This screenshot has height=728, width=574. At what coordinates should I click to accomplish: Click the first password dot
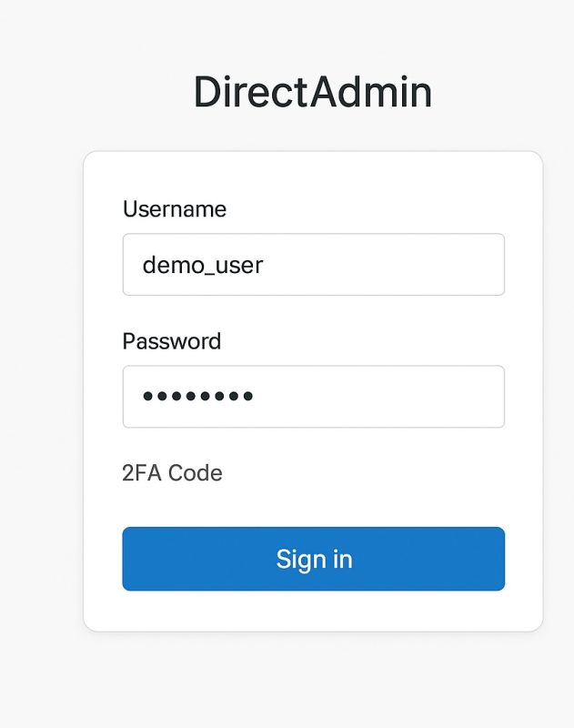(x=149, y=397)
